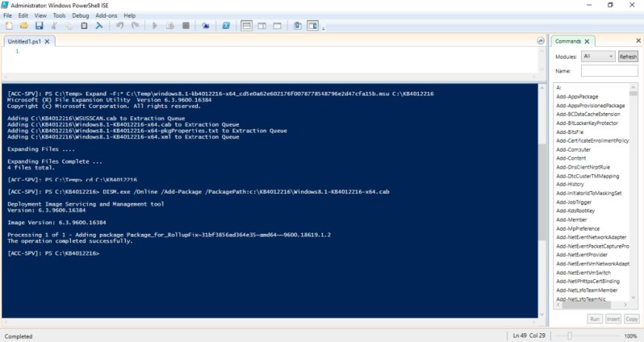Screen dimensions: 644x342
Task: Show the command window icon
Action: [298, 26]
